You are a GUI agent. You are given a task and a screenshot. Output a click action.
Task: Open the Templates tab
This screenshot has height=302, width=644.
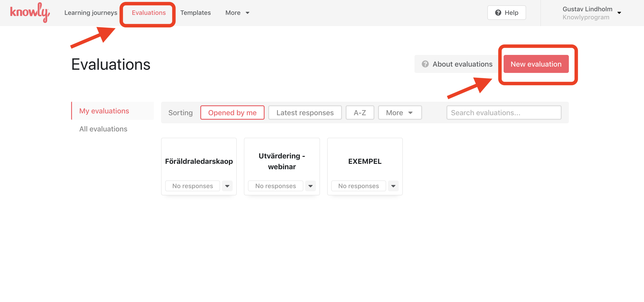(x=195, y=13)
